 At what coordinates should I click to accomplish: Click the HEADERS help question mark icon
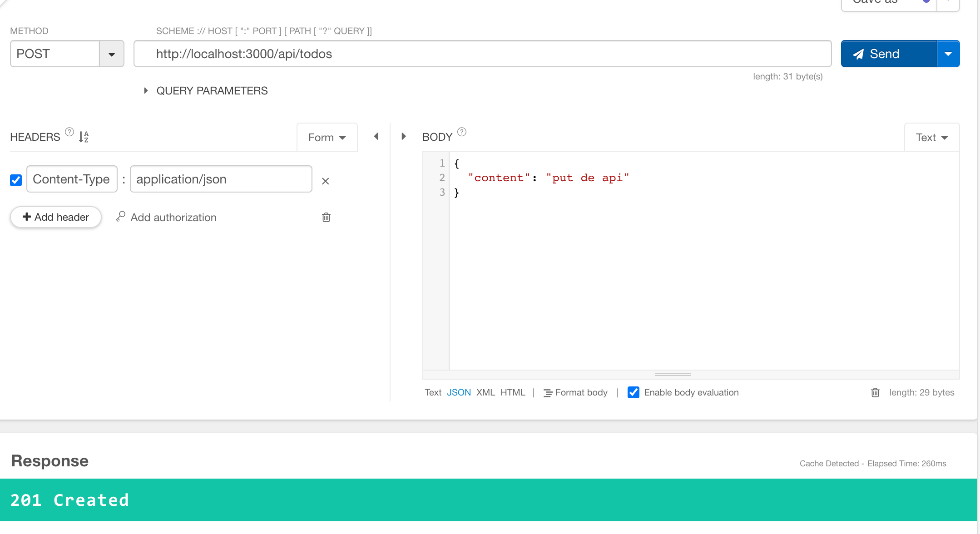coord(69,132)
